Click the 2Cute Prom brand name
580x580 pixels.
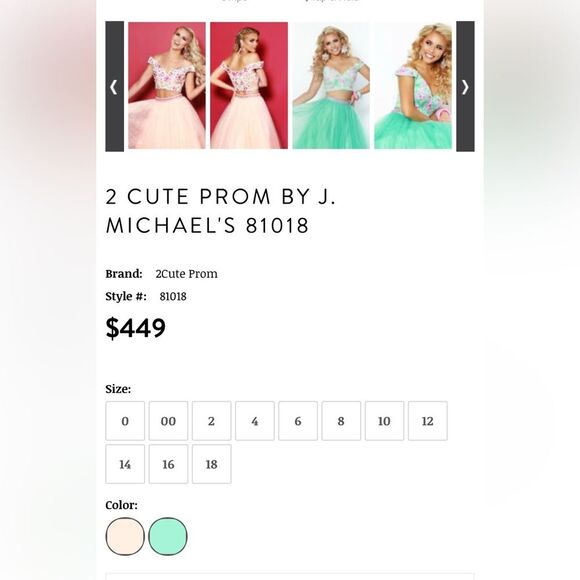coord(186,274)
